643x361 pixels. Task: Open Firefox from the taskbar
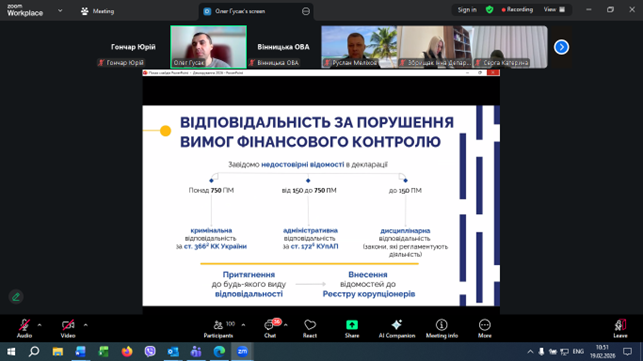tap(127, 352)
